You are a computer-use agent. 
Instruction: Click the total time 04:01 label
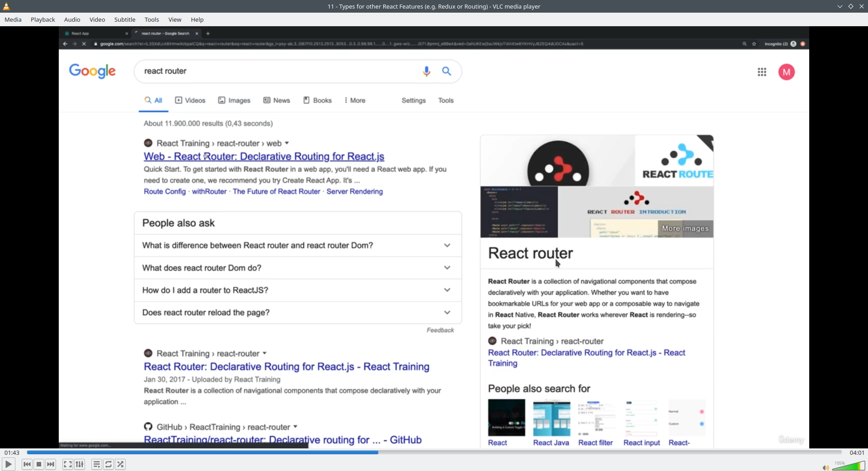(857, 452)
